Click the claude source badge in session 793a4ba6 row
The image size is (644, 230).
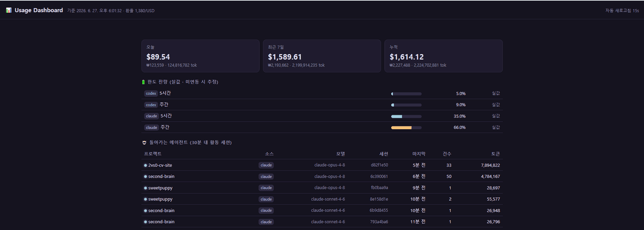click(266, 221)
